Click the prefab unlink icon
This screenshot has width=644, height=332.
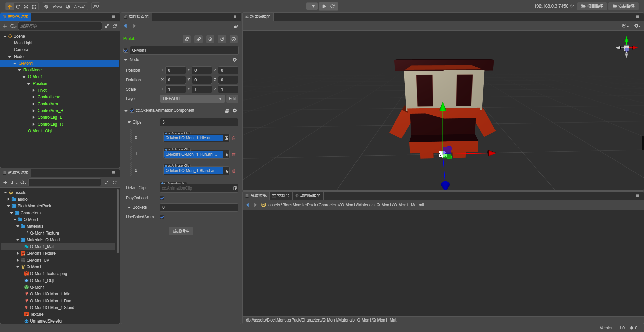click(x=187, y=39)
